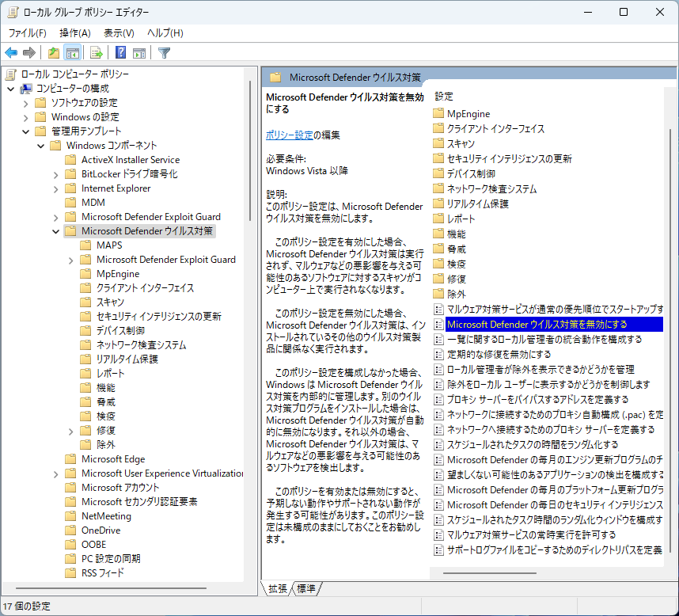Image resolution: width=679 pixels, height=616 pixels.
Task: Open ネットワーク検査システム folder in settings list
Action: pyautogui.click(x=491, y=189)
